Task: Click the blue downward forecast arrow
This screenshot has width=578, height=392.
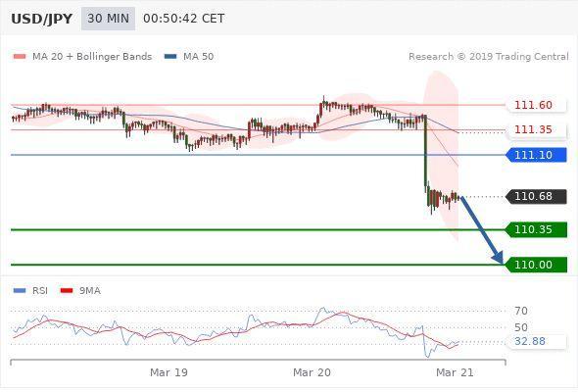Action: (481, 230)
